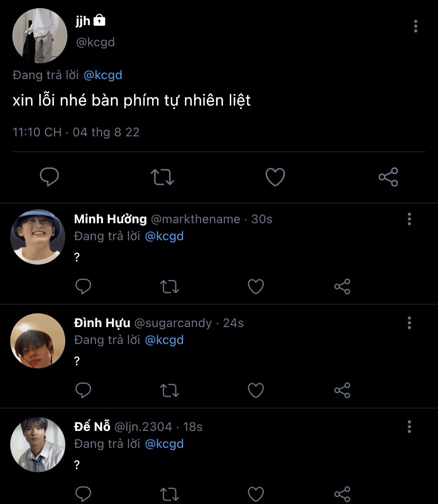Screen dimensions: 438x504
Task: Open Minh Hưởng's profile picture
Action: point(38,237)
